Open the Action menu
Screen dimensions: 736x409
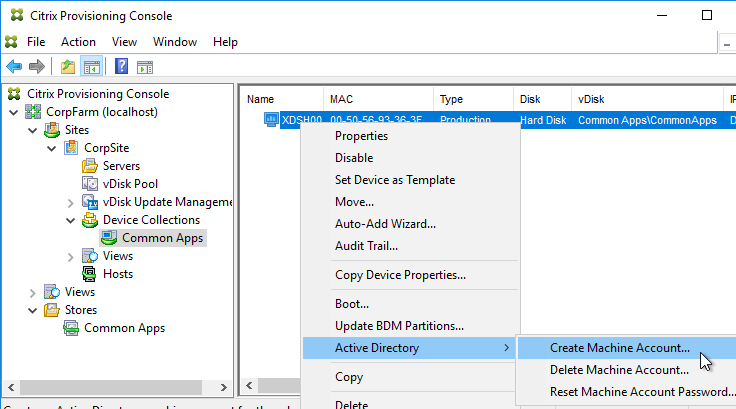[78, 42]
